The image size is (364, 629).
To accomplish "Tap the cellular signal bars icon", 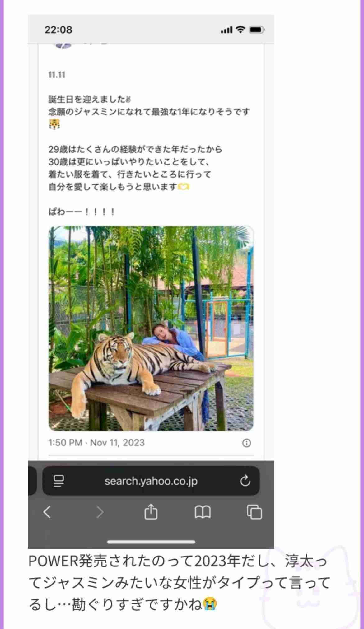I will [226, 30].
